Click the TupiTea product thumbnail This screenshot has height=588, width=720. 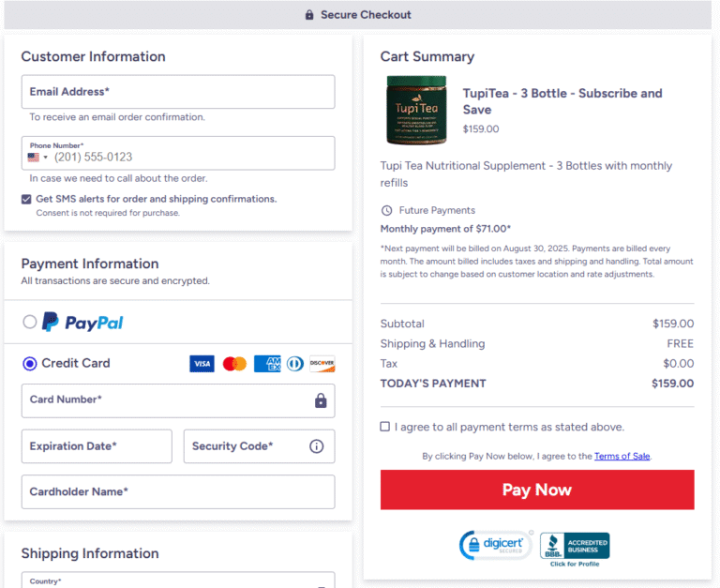click(416, 110)
